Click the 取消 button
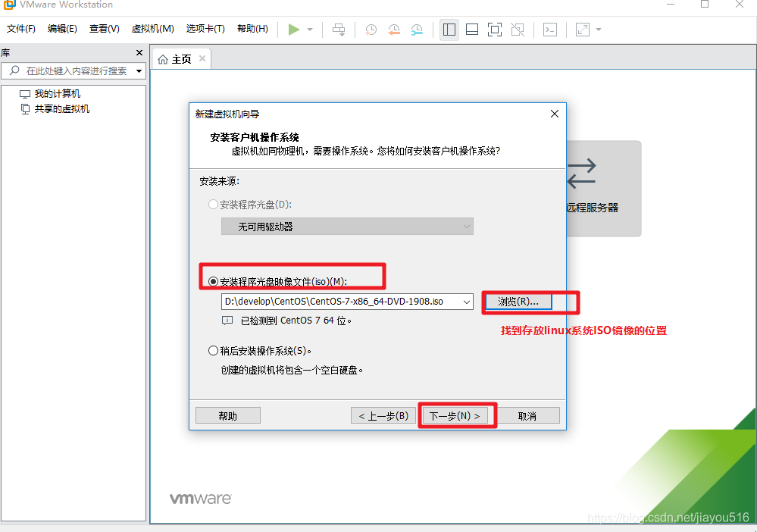 click(x=527, y=415)
